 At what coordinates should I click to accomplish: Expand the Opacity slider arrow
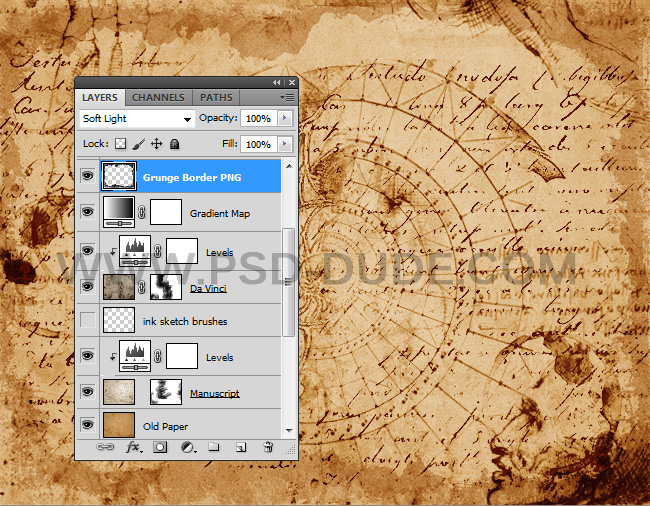click(x=285, y=118)
